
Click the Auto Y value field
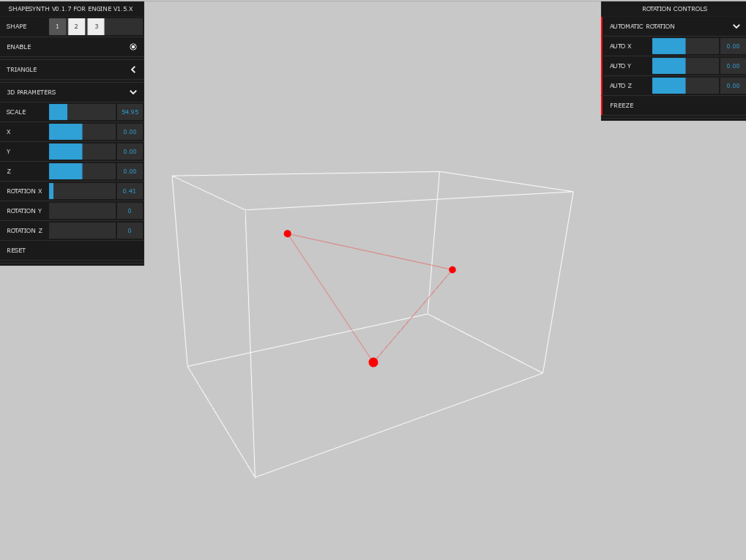733,66
